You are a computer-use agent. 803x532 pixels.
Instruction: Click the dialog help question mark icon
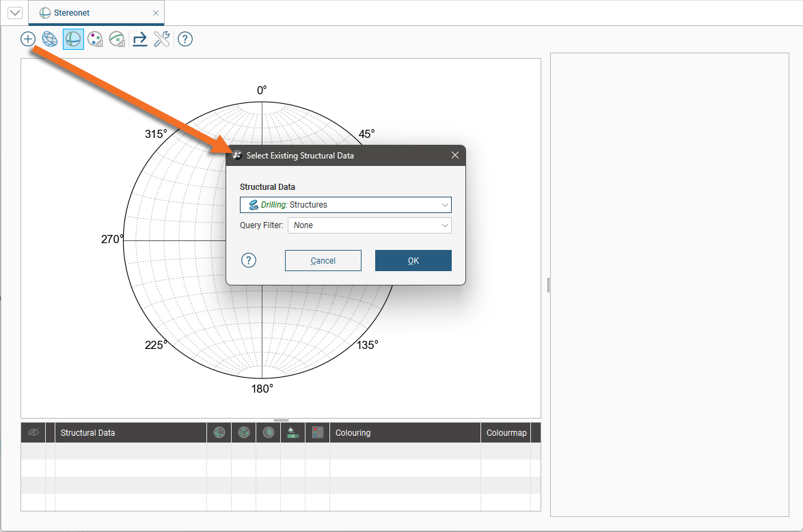249,260
